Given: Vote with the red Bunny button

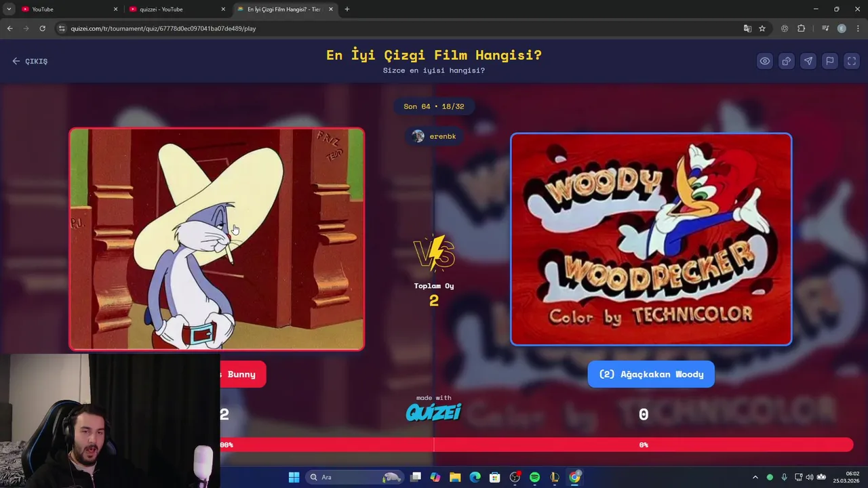Looking at the screenshot, I should tap(242, 374).
